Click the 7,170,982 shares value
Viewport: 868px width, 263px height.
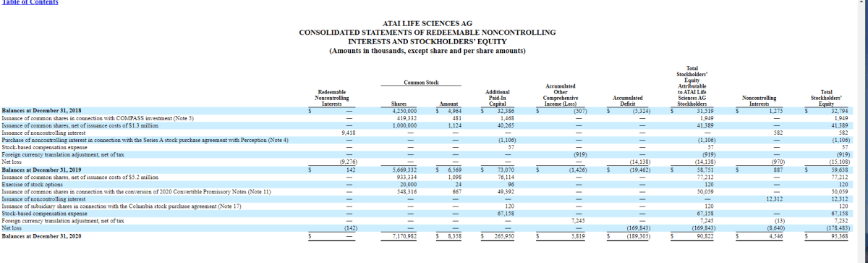(x=404, y=236)
